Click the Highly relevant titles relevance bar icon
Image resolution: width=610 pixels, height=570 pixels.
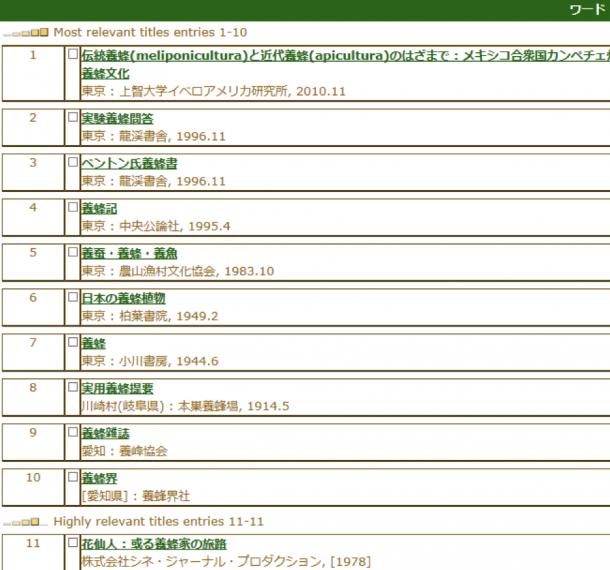pos(26,522)
